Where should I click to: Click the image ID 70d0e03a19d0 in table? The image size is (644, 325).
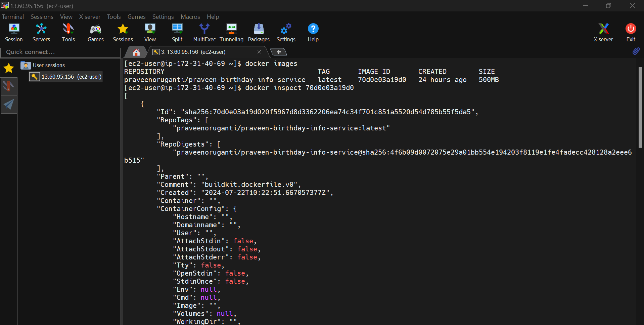pyautogui.click(x=382, y=80)
